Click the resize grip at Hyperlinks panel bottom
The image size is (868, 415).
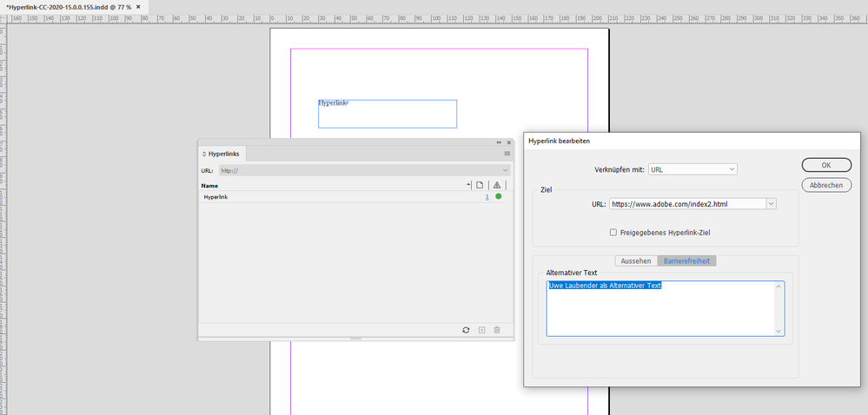coord(355,338)
